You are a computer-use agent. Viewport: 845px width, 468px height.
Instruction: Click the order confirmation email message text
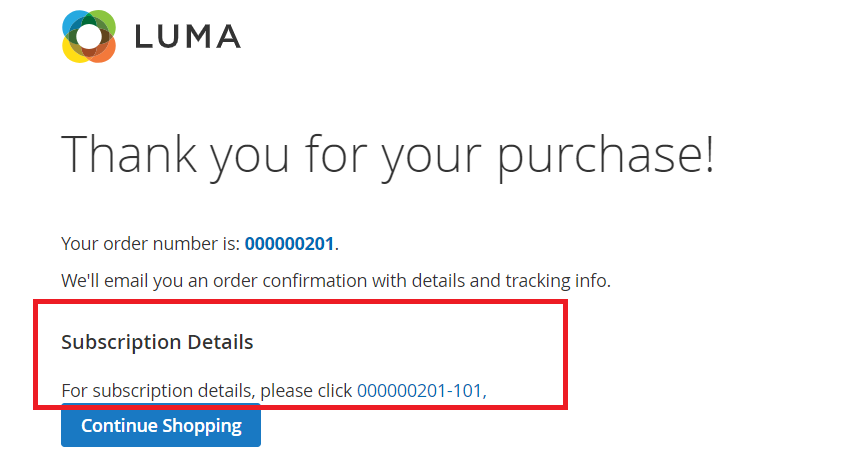click(x=335, y=281)
